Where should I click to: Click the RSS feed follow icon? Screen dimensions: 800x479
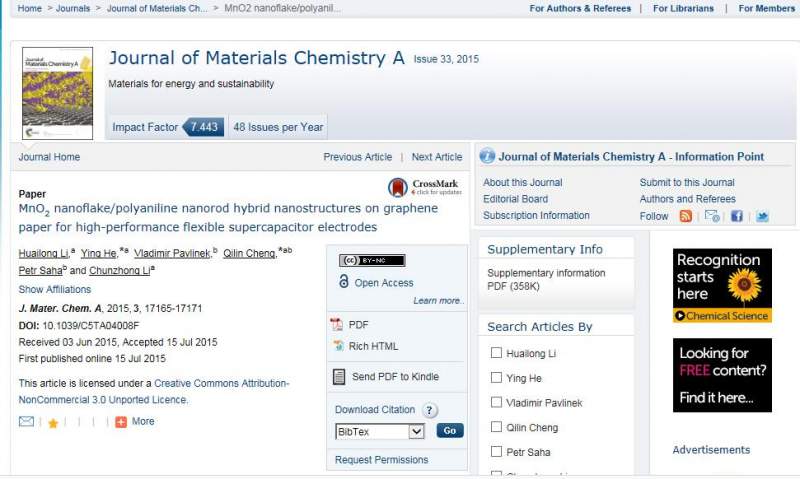tap(686, 216)
